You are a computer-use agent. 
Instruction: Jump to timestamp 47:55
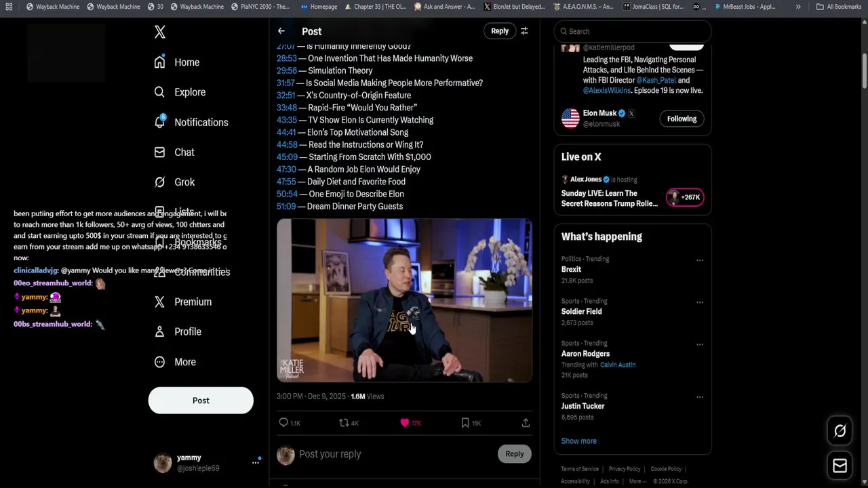pyautogui.click(x=286, y=182)
